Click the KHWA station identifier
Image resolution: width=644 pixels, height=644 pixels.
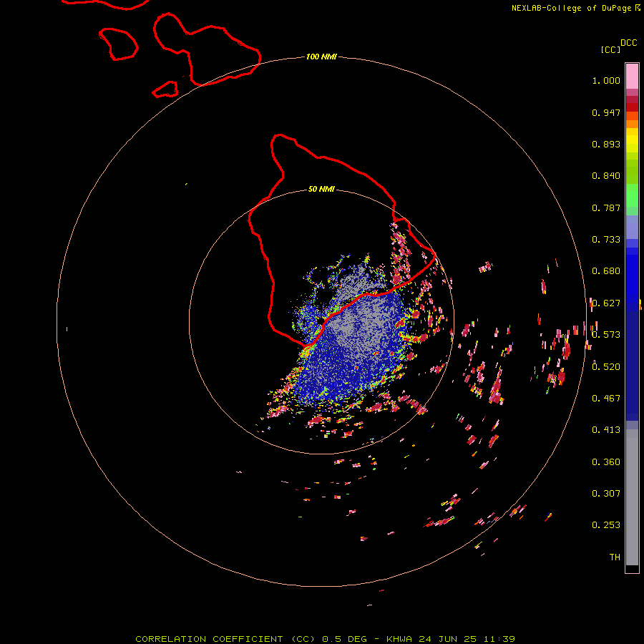click(x=399, y=639)
